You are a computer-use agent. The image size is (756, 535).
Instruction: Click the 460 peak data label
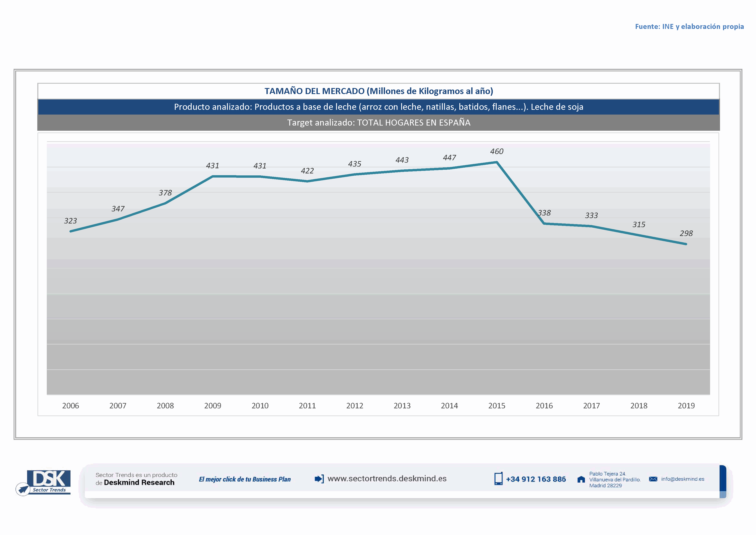(496, 151)
